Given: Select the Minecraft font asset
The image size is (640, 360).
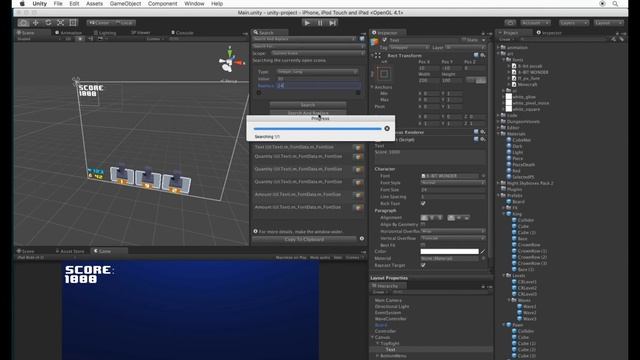Looking at the screenshot, I should click(x=527, y=84).
